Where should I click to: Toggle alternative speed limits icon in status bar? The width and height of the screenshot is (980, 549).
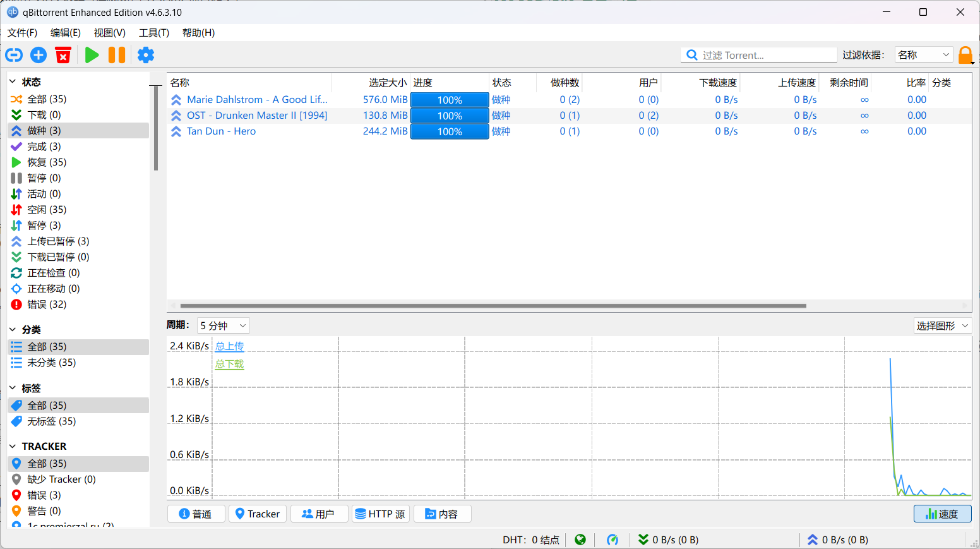coord(612,540)
